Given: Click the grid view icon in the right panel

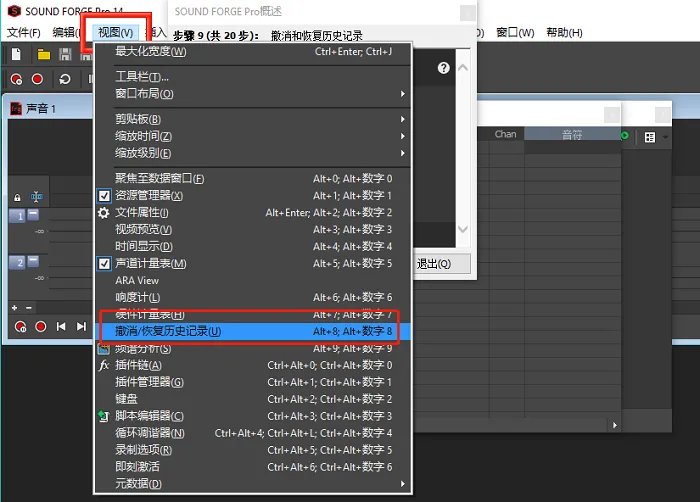Looking at the screenshot, I should [650, 137].
